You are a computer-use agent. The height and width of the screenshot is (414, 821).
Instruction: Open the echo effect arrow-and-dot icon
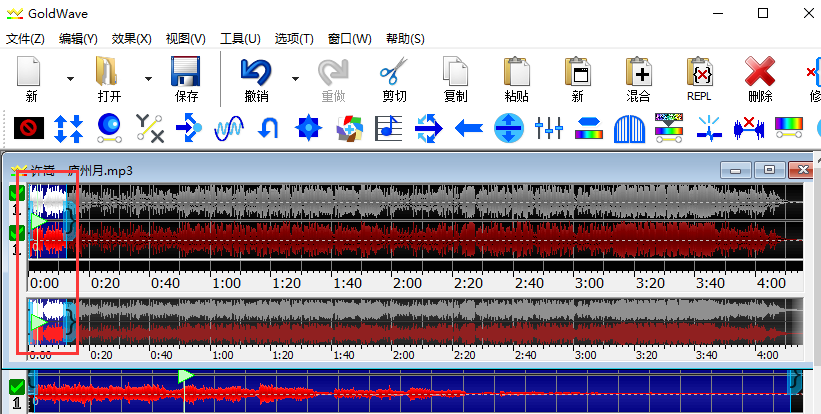(x=189, y=128)
